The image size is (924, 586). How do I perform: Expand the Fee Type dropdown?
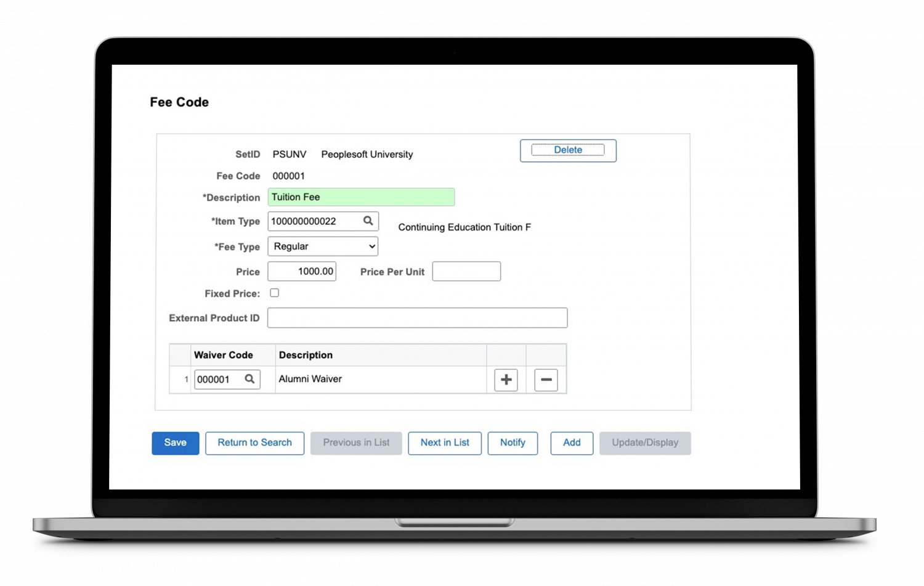(x=323, y=246)
